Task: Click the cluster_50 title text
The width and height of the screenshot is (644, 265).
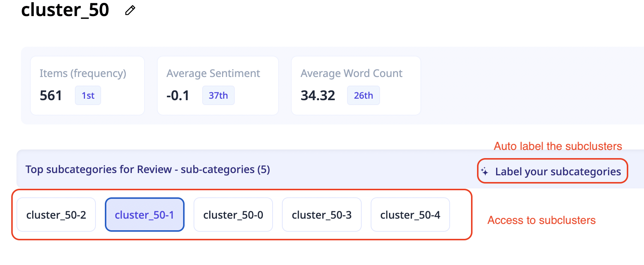Action: click(x=65, y=10)
